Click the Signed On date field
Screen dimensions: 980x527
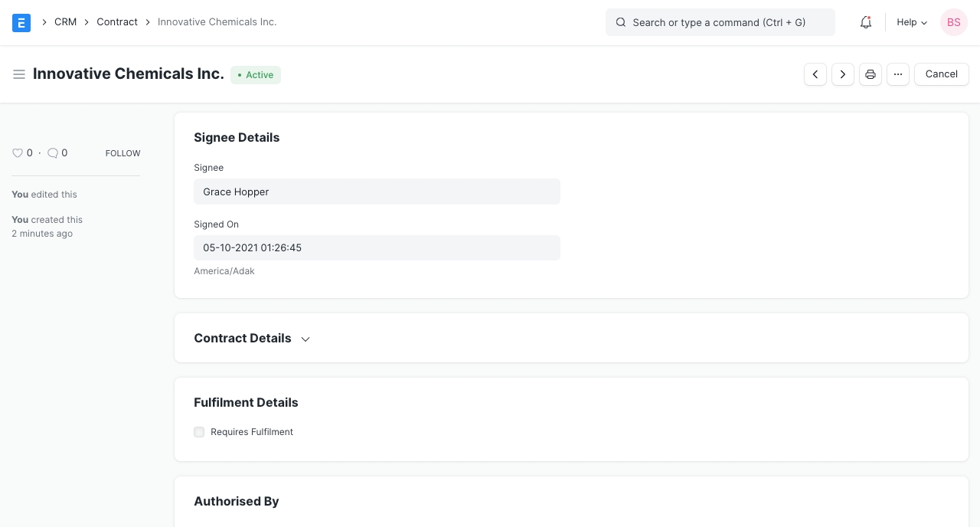pyautogui.click(x=377, y=247)
